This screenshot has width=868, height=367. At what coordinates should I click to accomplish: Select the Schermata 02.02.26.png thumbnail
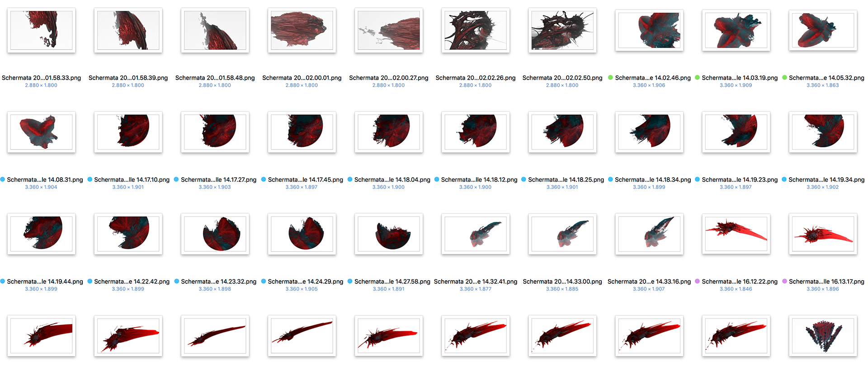(476, 30)
